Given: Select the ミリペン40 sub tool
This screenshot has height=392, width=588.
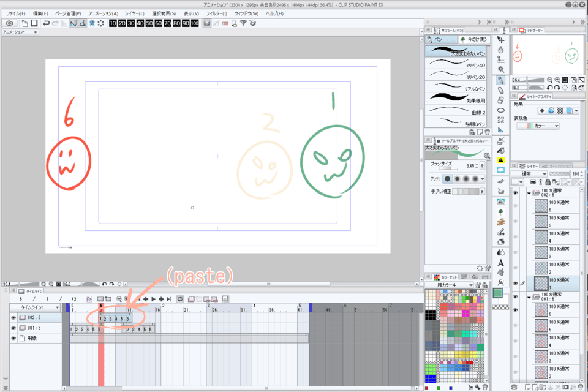Looking at the screenshot, I should pos(459,66).
